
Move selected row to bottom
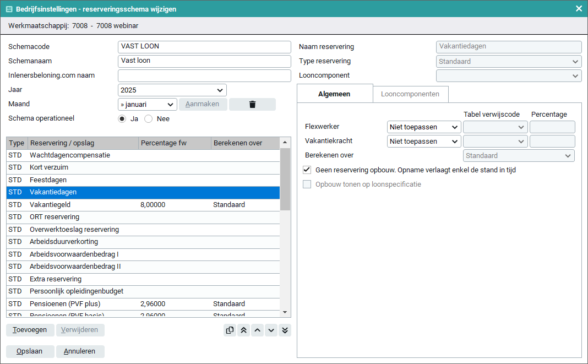(x=285, y=330)
